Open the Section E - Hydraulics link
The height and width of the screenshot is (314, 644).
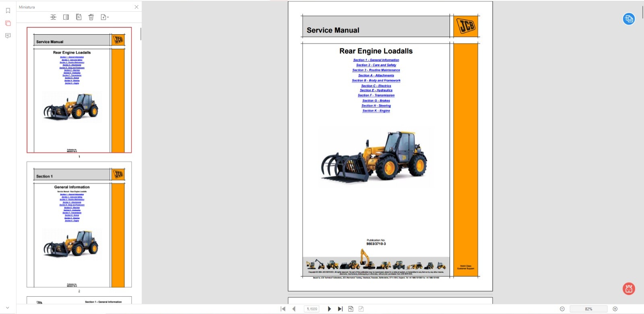pyautogui.click(x=376, y=90)
